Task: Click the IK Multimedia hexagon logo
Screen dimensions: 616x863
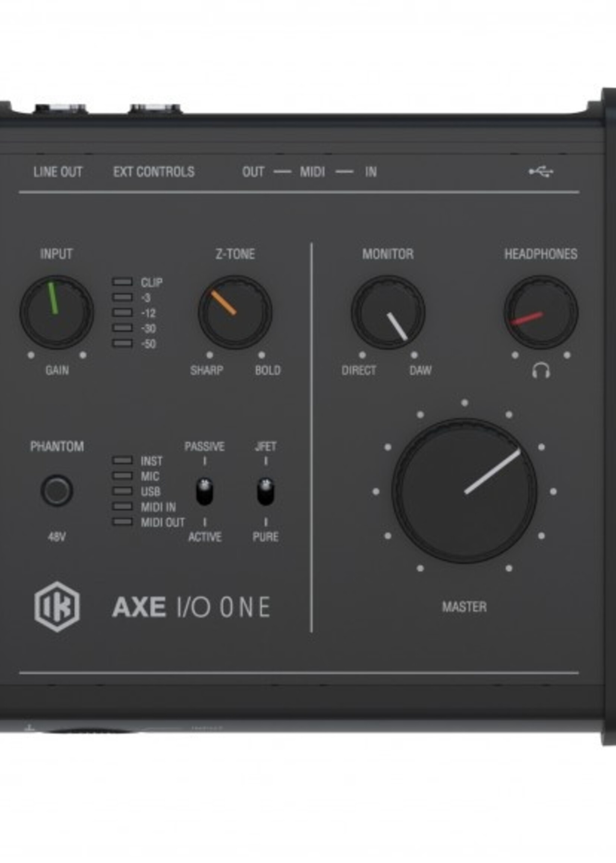Action: (57, 607)
